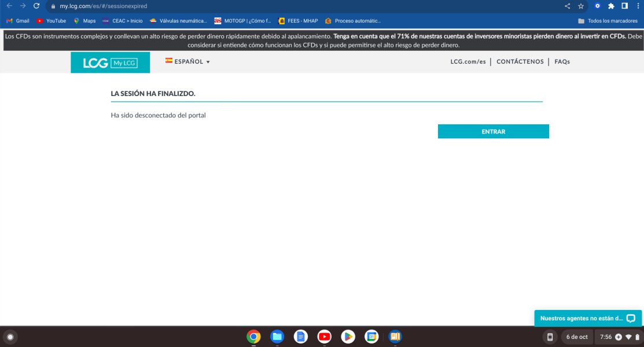Open the MOTOGP bookmark
This screenshot has height=347, width=644.
click(242, 21)
